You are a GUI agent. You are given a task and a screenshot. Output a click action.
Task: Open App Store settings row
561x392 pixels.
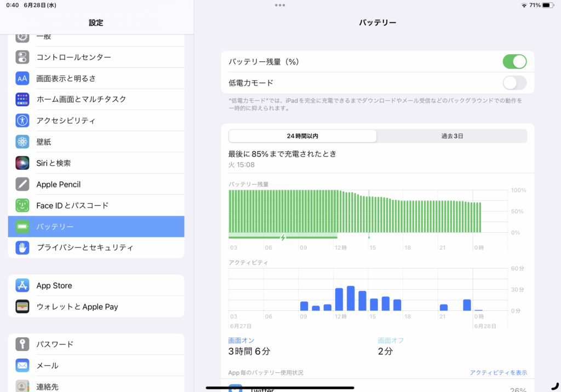coord(96,285)
